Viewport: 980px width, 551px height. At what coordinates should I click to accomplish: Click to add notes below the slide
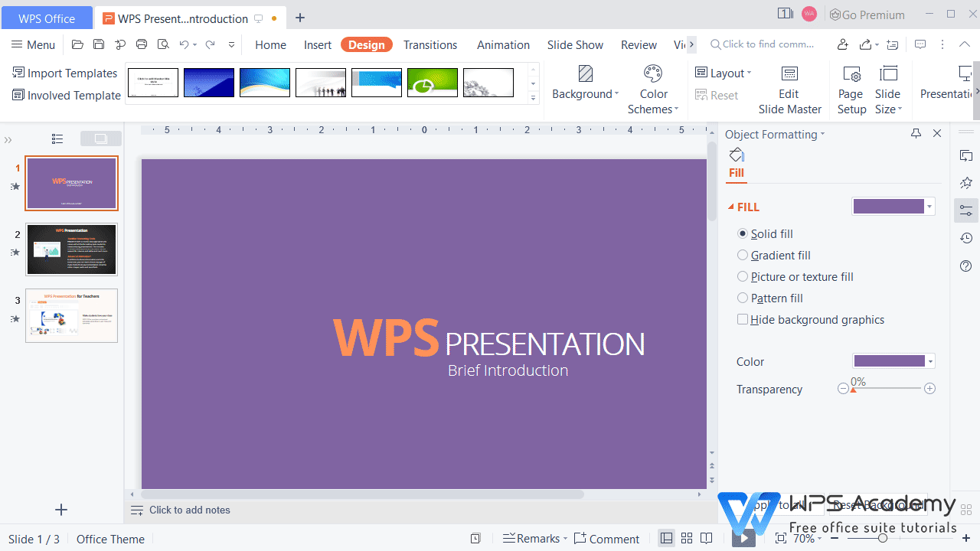pos(190,510)
